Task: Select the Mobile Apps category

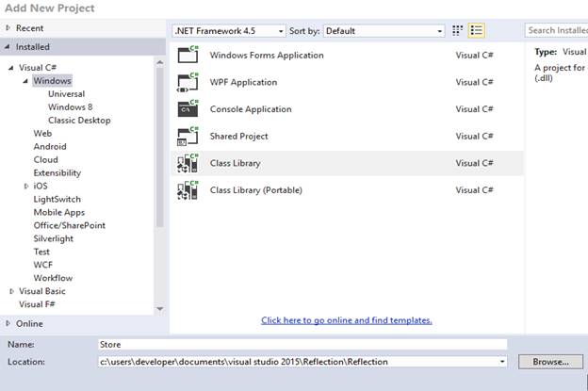Action: (x=58, y=212)
